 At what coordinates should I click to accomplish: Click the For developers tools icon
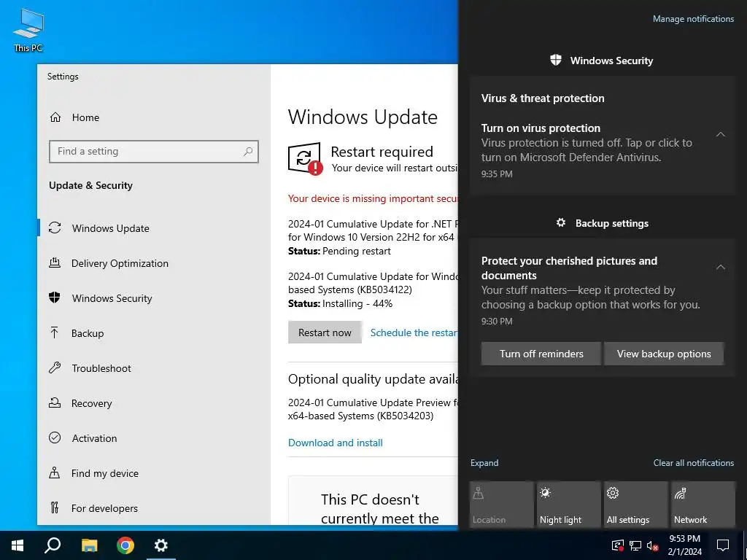pos(54,507)
